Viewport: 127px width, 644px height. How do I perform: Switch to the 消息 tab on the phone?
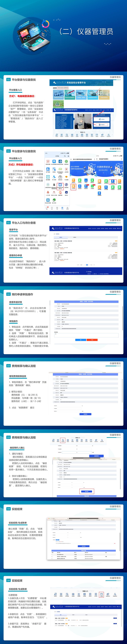(47, 208)
